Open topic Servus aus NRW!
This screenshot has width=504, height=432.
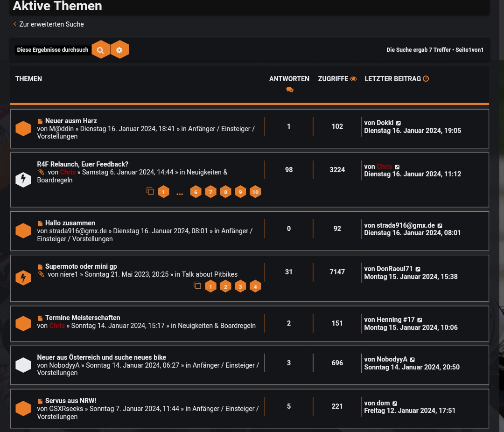[x=70, y=401]
